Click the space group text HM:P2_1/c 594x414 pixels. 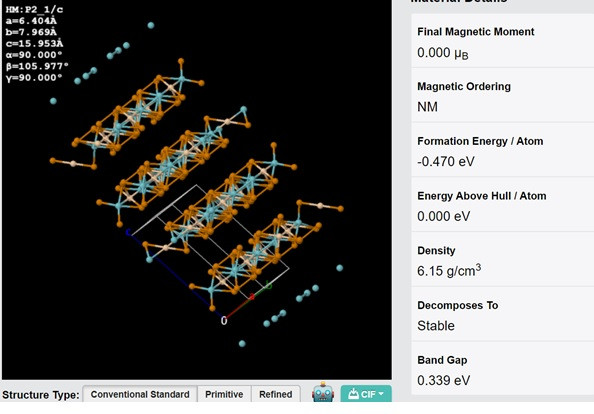pos(34,9)
